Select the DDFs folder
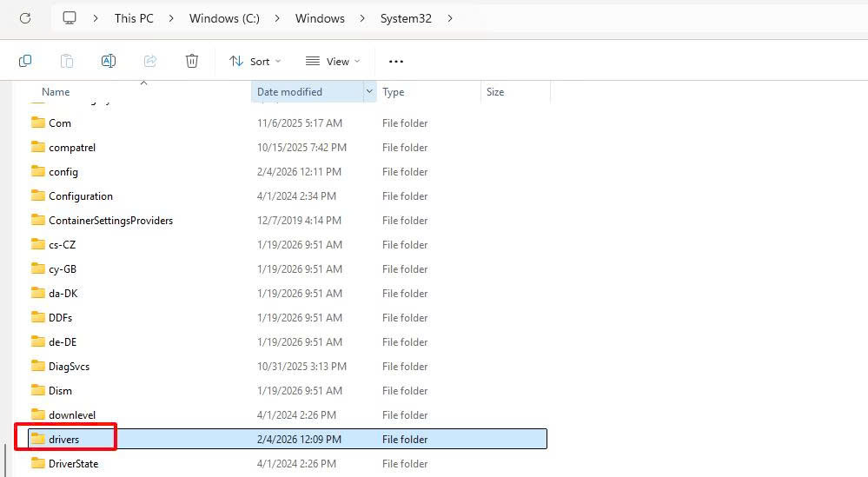 point(288,318)
